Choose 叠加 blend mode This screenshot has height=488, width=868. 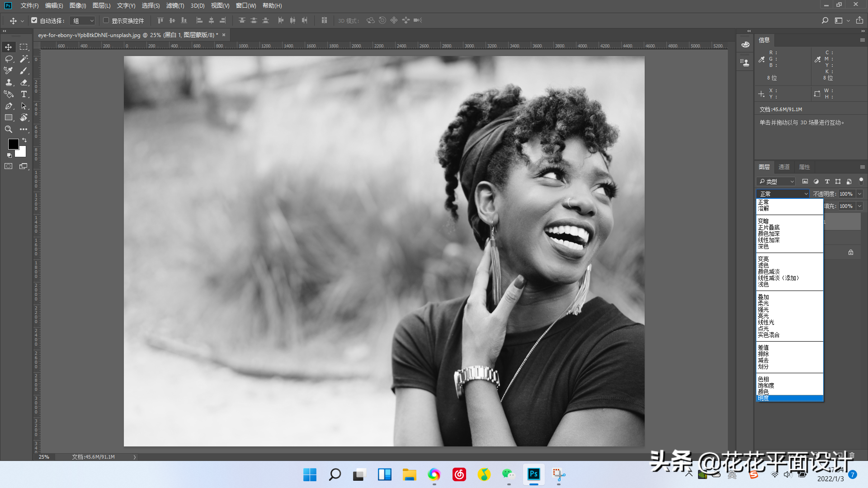click(789, 297)
